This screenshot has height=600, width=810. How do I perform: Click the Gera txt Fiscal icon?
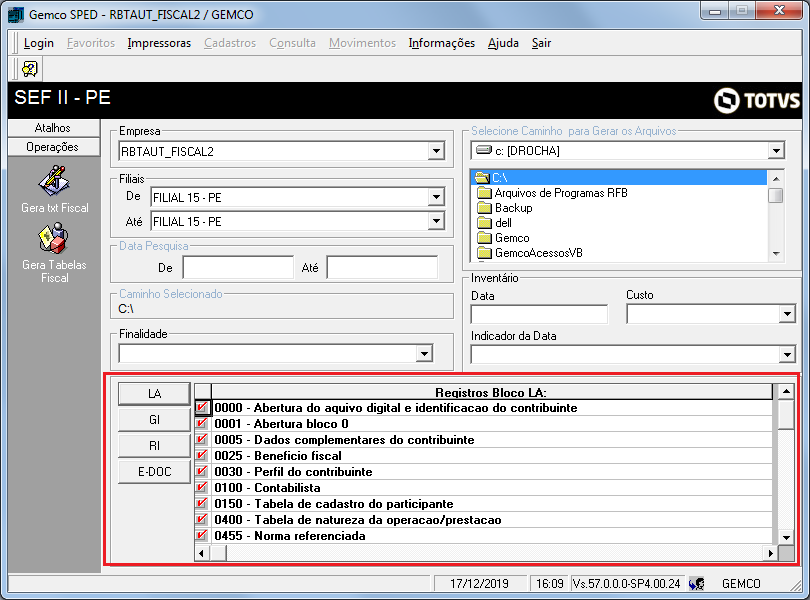click(54, 181)
